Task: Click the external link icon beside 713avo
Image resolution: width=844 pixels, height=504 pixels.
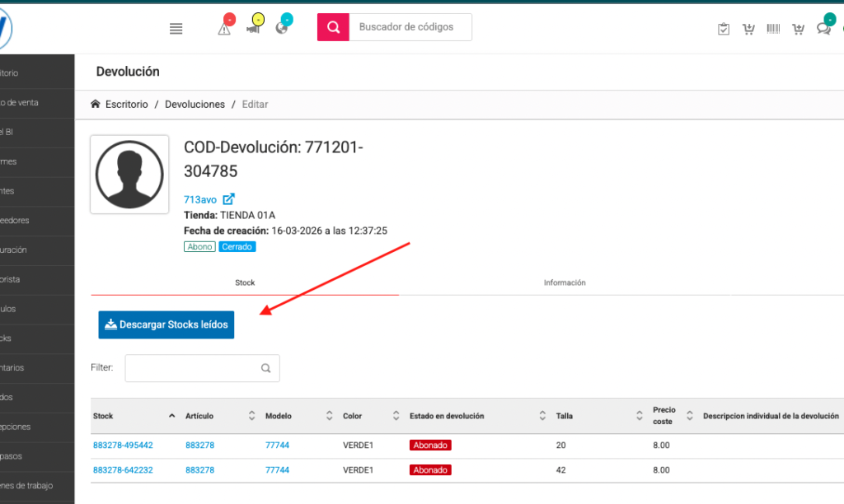Action: 229,198
